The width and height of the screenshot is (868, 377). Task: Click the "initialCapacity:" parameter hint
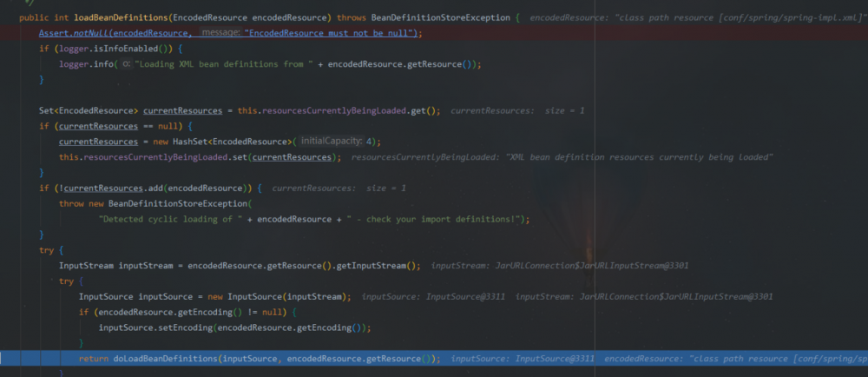pyautogui.click(x=332, y=142)
